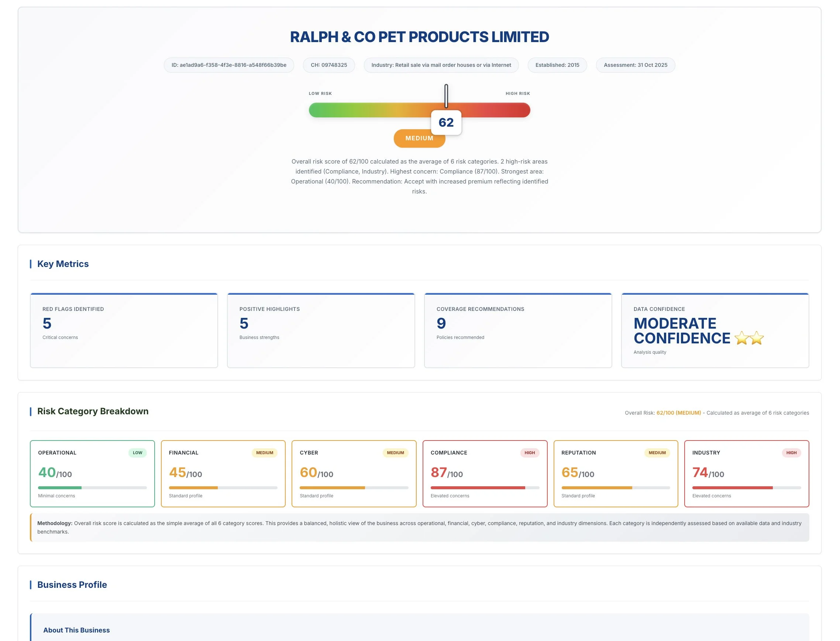Click the Industry retail sale tag

(441, 65)
